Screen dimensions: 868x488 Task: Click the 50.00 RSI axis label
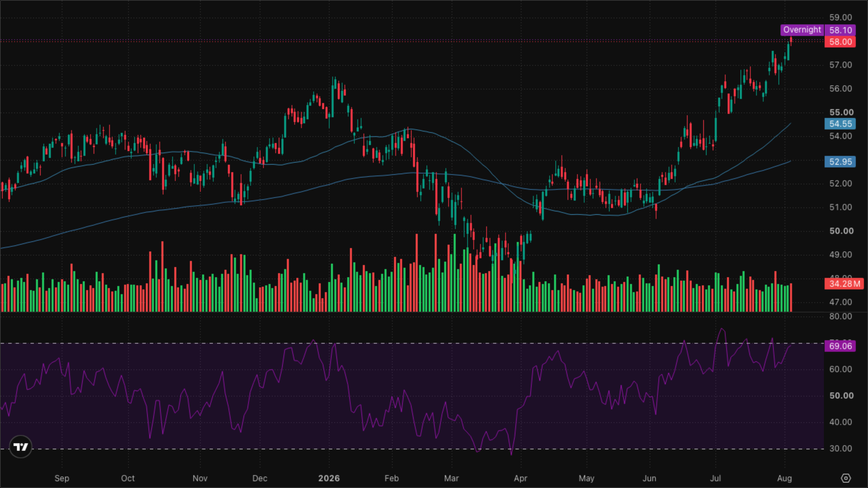841,396
